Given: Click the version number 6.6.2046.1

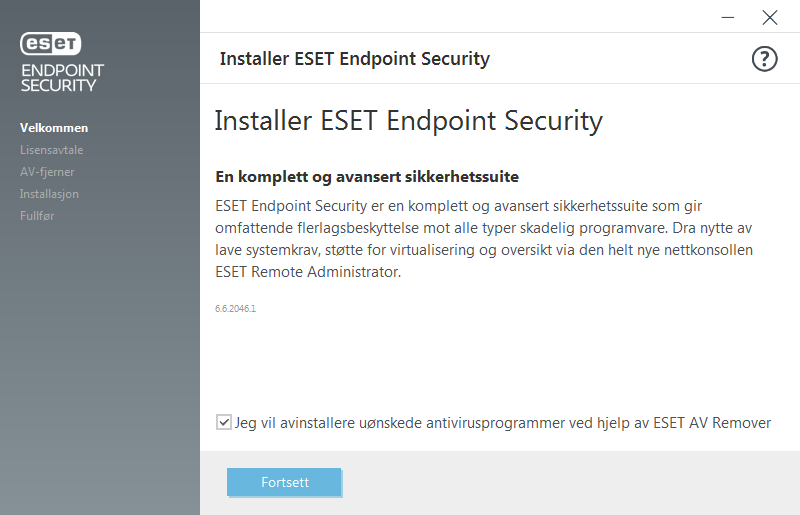Looking at the screenshot, I should pyautogui.click(x=235, y=308).
